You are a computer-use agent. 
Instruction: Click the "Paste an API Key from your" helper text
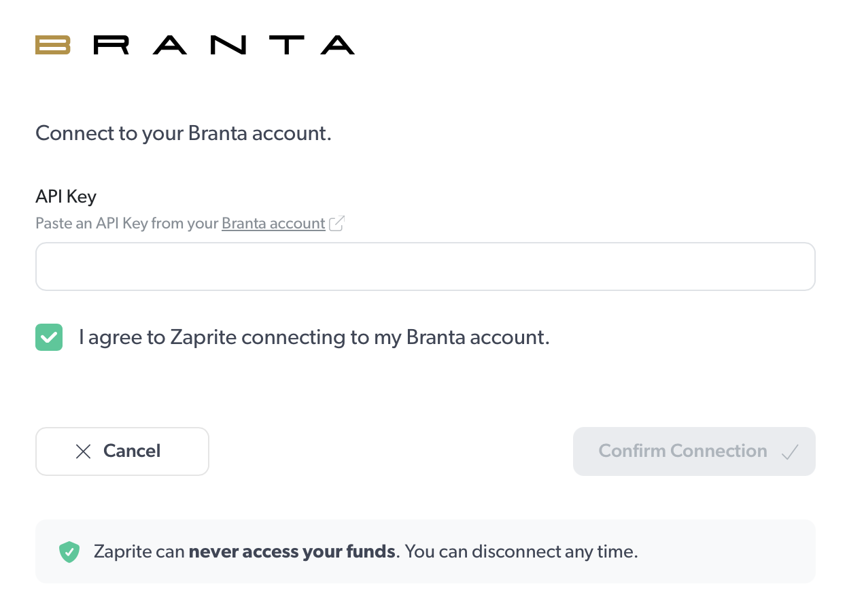coord(127,223)
